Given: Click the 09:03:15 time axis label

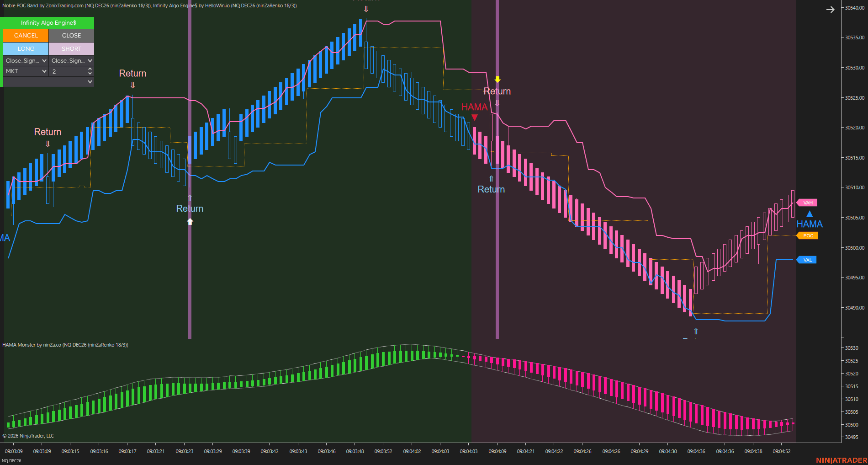Looking at the screenshot, I should [70, 451].
